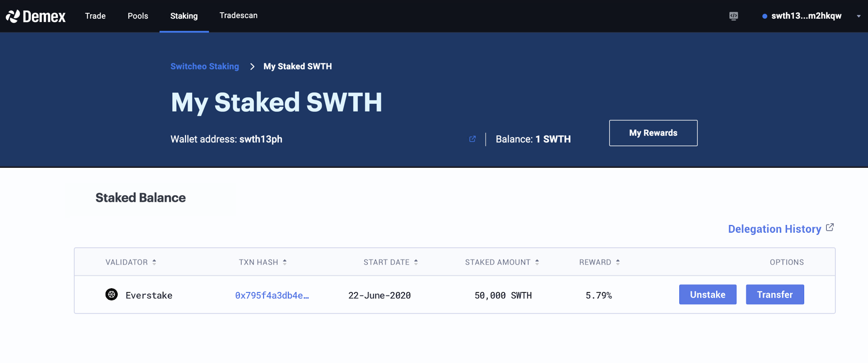The height and width of the screenshot is (363, 868).
Task: Click external link icon beside Delegation History
Action: 830,227
